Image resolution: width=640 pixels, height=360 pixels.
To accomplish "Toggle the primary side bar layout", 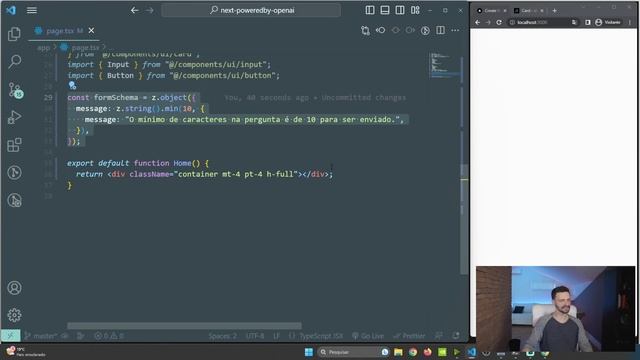I will (370, 10).
